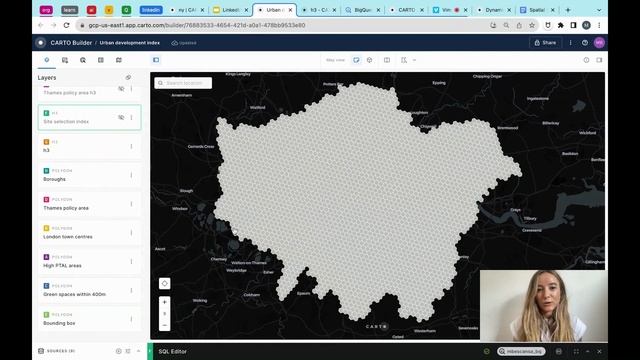The height and width of the screenshot is (360, 640).
Task: Open the Legend tab icon
Action: tap(101, 60)
